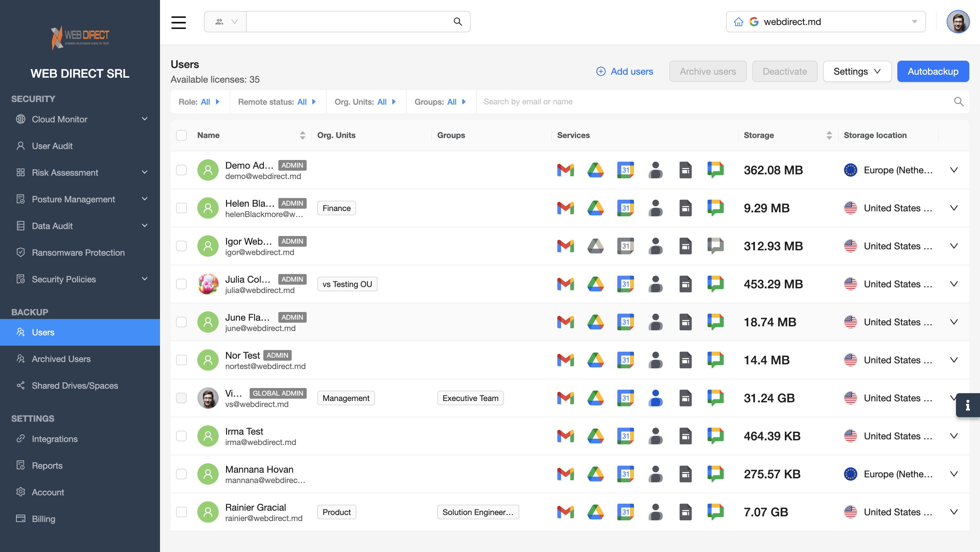The height and width of the screenshot is (552, 980).
Task: Click Google Chat icon for Rainier Gracial
Action: click(x=715, y=512)
